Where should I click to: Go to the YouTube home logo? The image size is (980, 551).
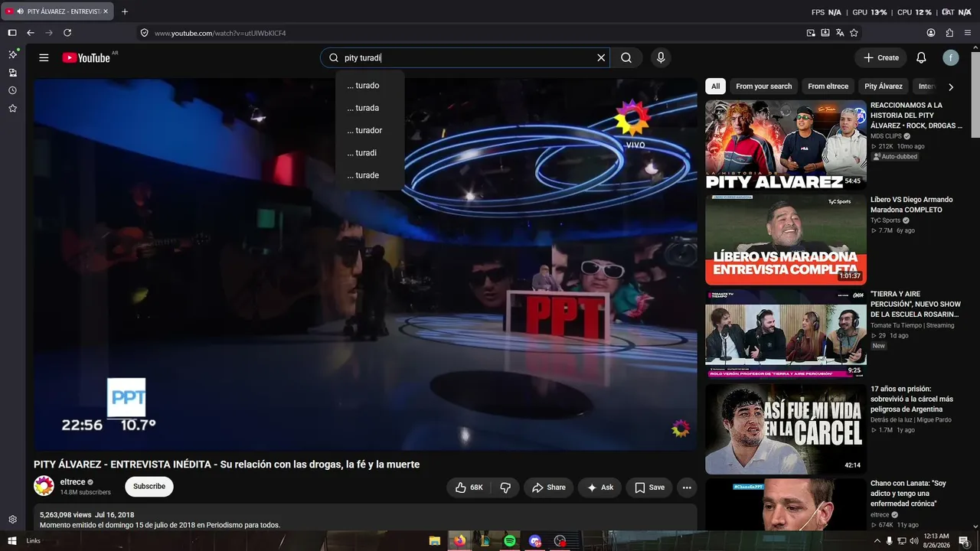(x=87, y=57)
